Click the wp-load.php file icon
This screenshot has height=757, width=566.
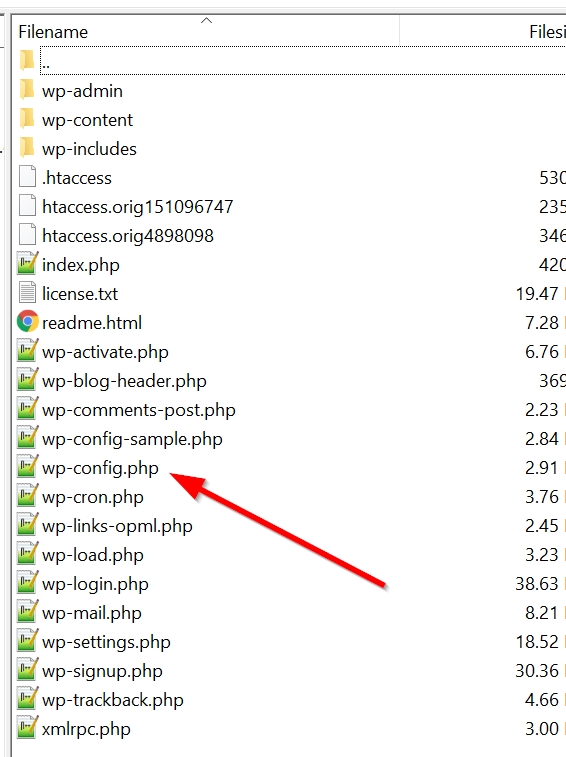(27, 553)
